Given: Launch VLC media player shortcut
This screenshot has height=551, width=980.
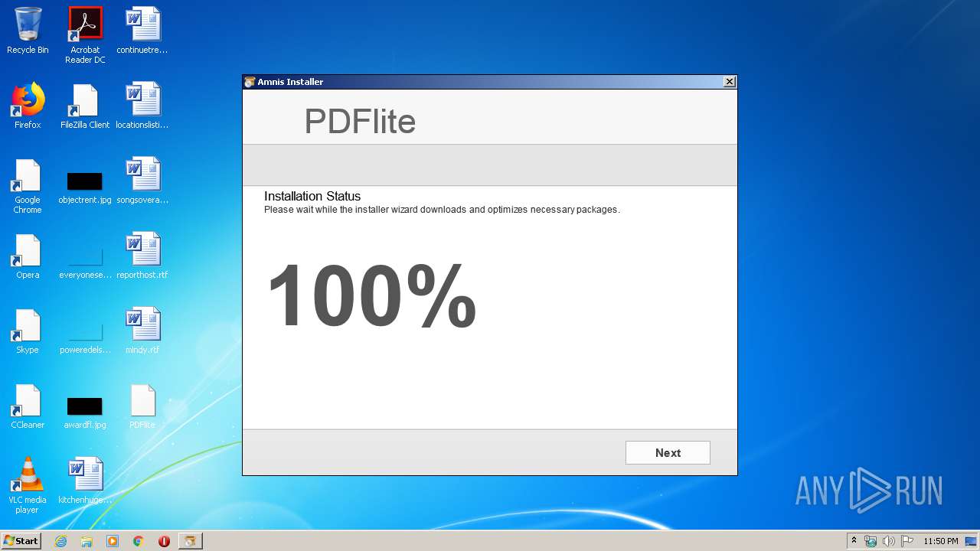Looking at the screenshot, I should (x=28, y=485).
